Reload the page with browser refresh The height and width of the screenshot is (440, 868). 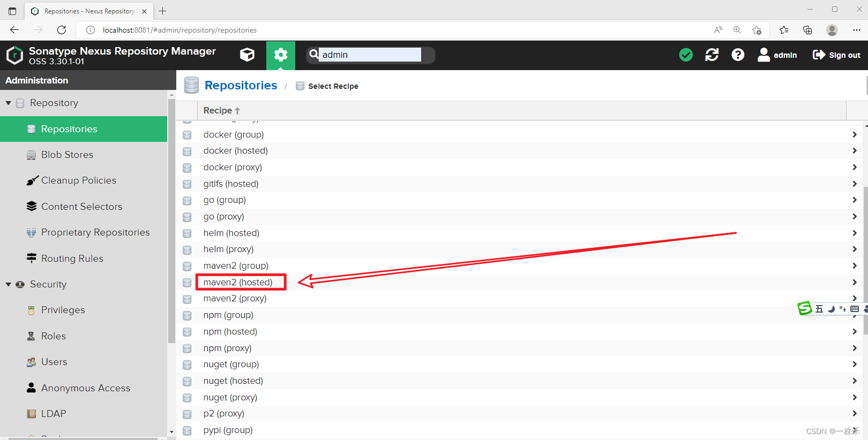pos(62,30)
